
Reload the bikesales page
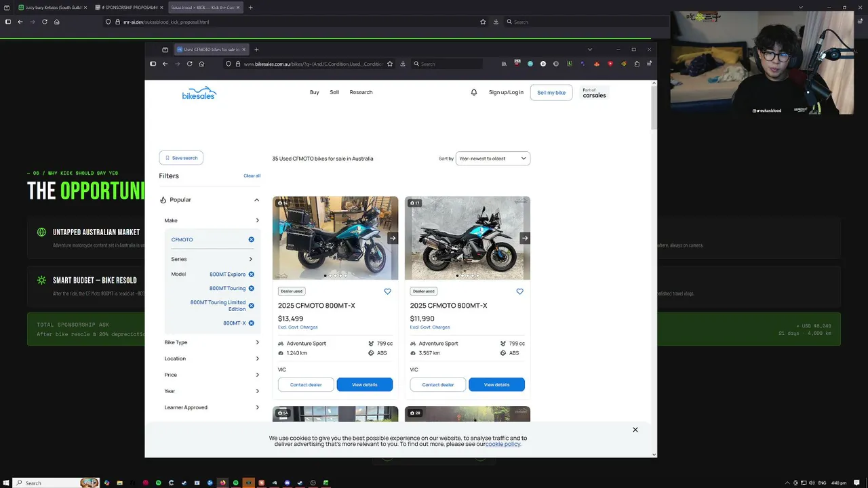(189, 64)
